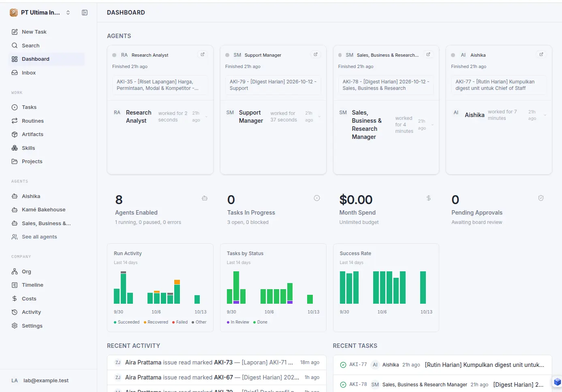Open the Artifacts cube icon
This screenshot has width=562, height=392.
click(x=15, y=134)
